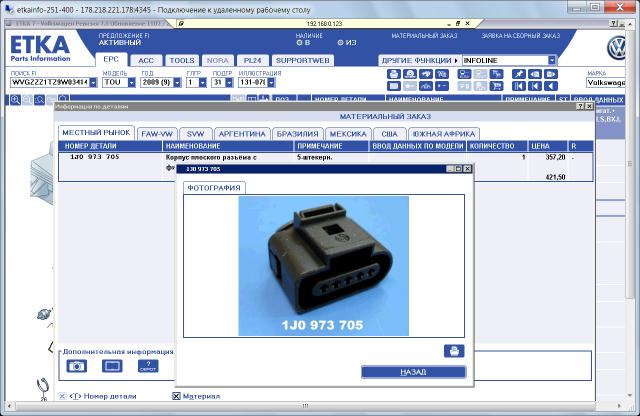Click the first icon in the bottom toolbar row

(x=393, y=86)
